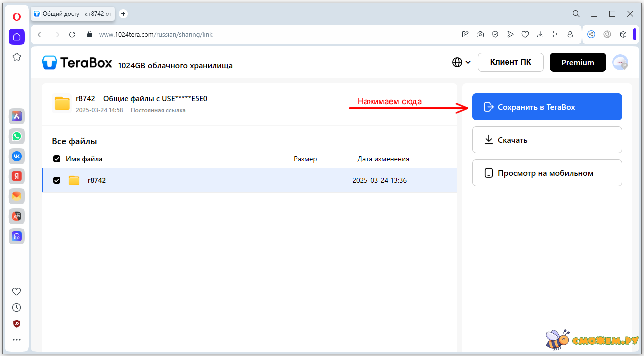The image size is (644, 356).
Task: Open the Opera sidebar home icon
Action: pos(17,37)
